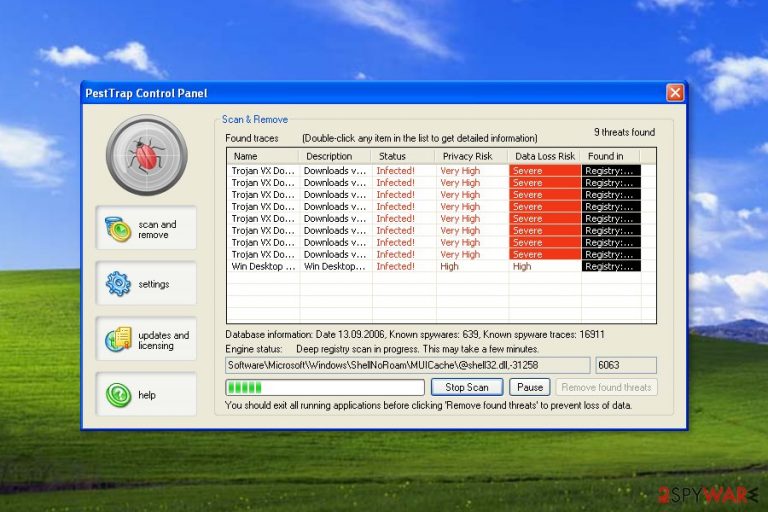This screenshot has width=768, height=512.
Task: Open the settings section
Action: pos(146,284)
